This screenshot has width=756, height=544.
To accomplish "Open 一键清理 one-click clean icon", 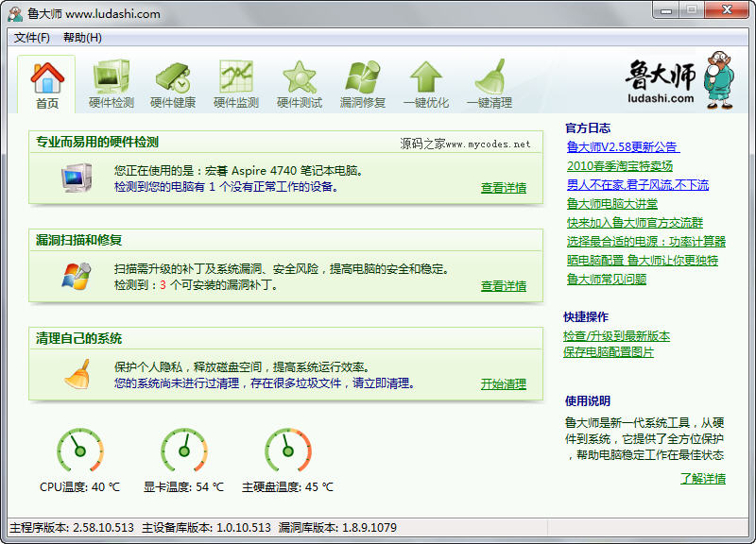I will tap(490, 76).
